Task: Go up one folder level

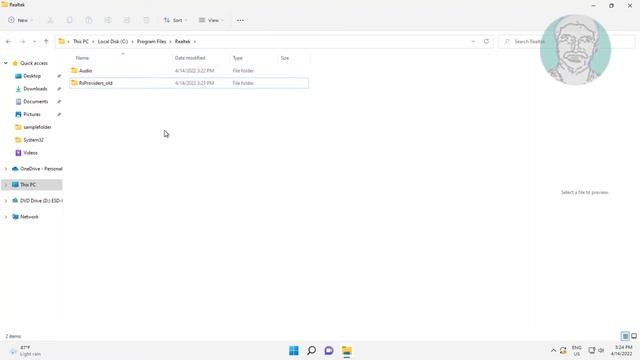Action: [x=46, y=42]
